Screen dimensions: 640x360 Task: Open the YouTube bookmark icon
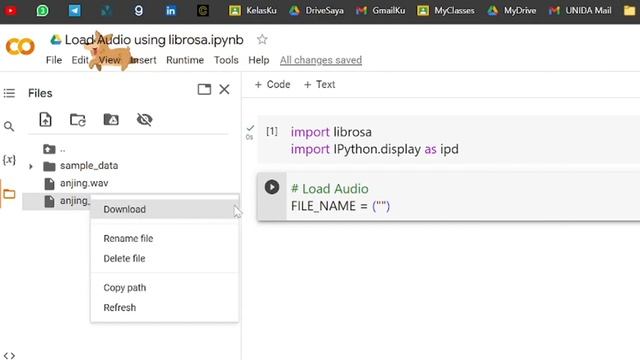pyautogui.click(x=10, y=10)
